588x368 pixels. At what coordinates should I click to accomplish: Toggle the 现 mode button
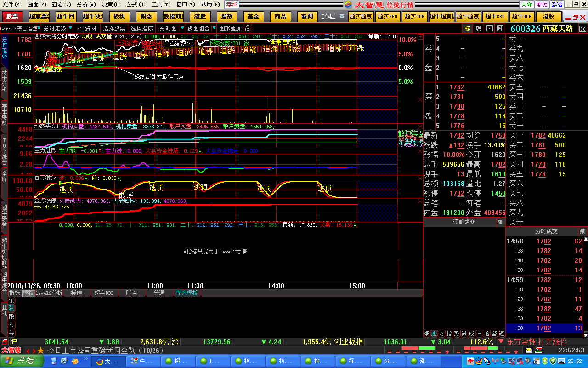(478, 29)
